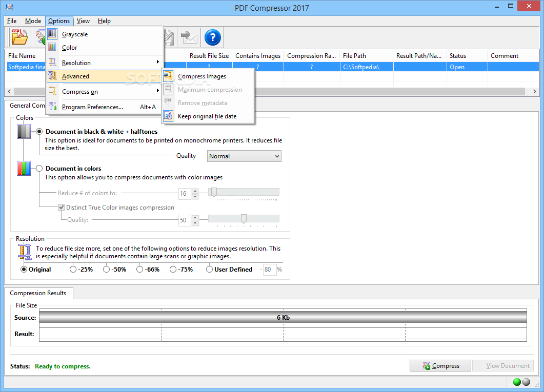The image size is (544, 392).
Task: Click the green status indicator light
Action: click(517, 382)
